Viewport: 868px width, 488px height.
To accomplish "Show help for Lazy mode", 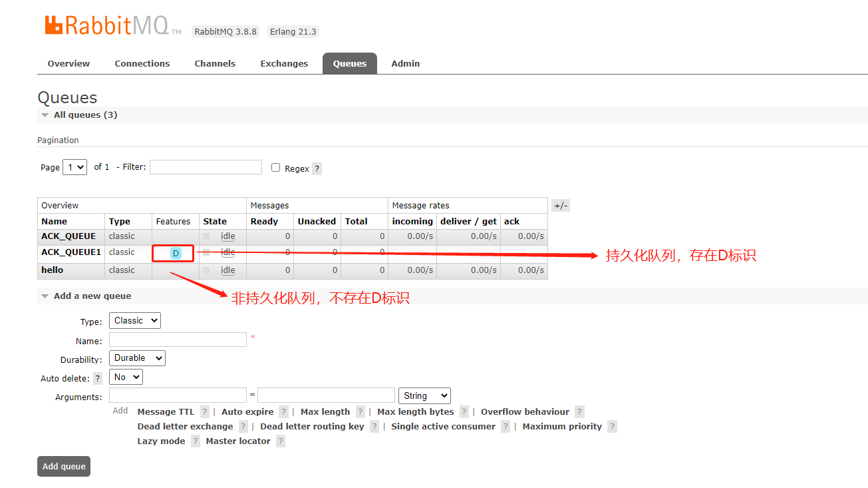I will coord(196,441).
